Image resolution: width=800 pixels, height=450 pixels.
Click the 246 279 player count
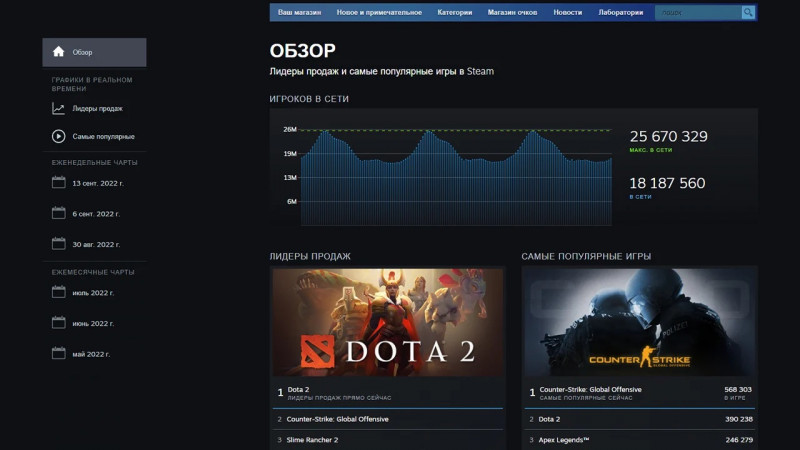tap(739, 440)
